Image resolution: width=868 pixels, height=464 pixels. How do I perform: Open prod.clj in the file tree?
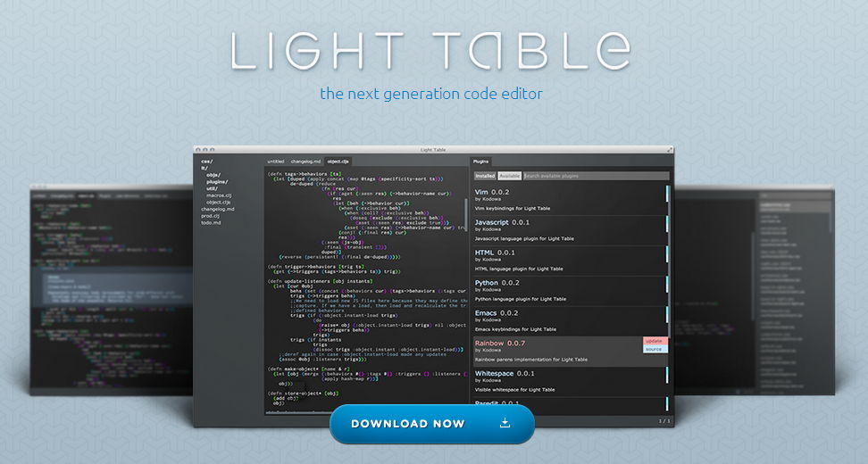[211, 216]
